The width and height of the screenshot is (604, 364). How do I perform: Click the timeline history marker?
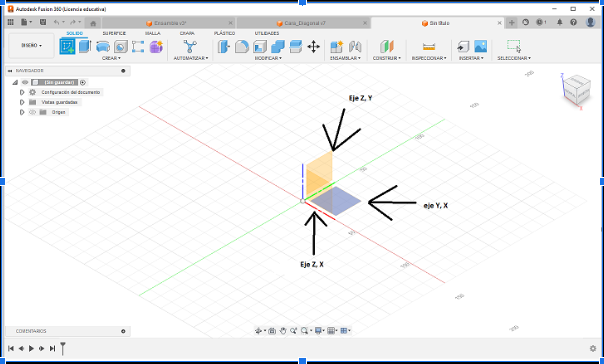point(62,348)
